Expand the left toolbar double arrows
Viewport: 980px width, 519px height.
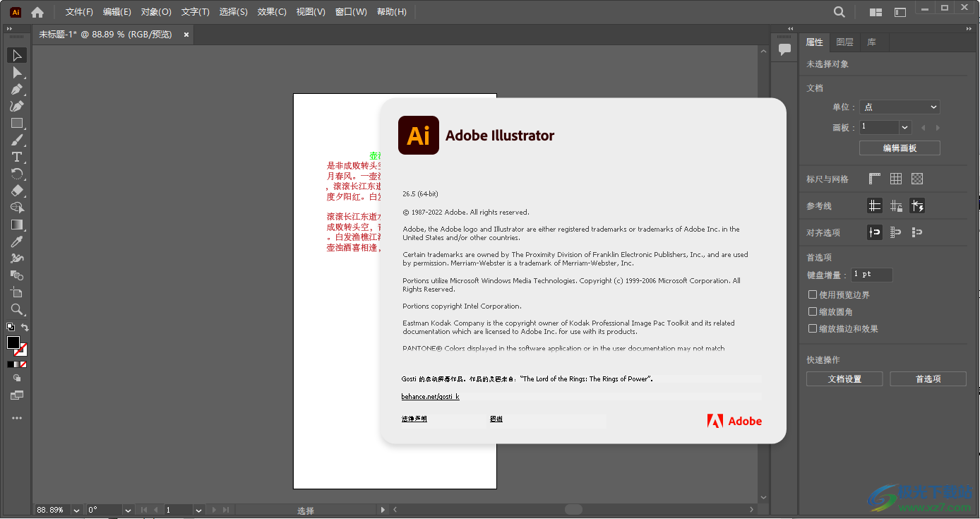click(10, 28)
